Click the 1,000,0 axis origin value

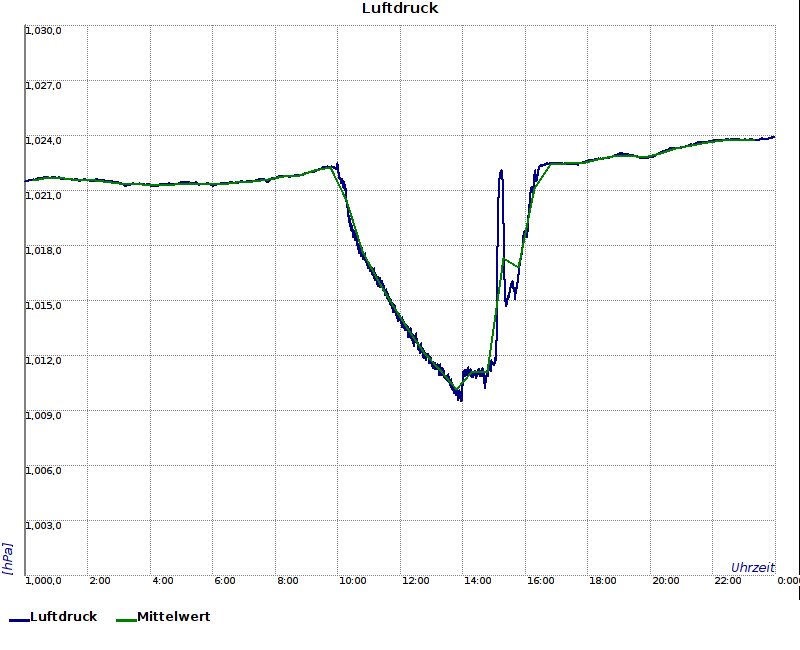click(43, 581)
